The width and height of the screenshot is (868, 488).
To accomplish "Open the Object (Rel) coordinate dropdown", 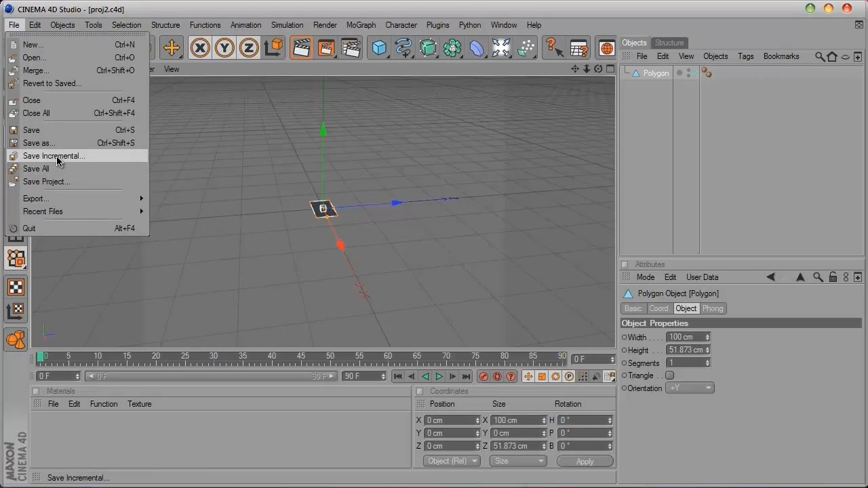I will 452,461.
